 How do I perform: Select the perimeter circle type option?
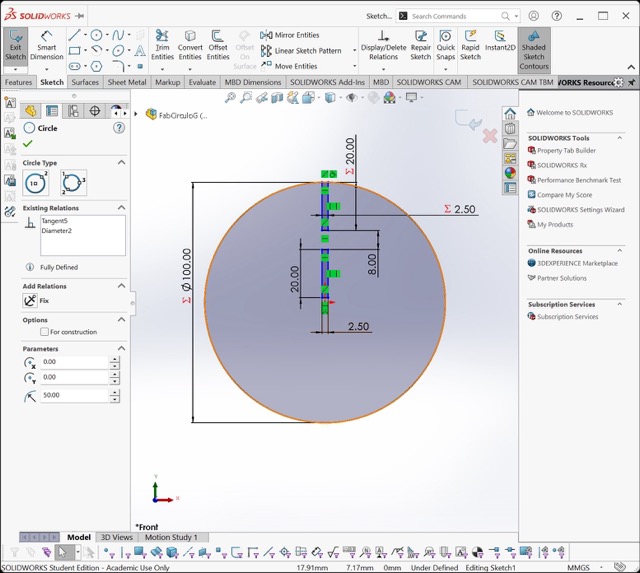[x=74, y=182]
